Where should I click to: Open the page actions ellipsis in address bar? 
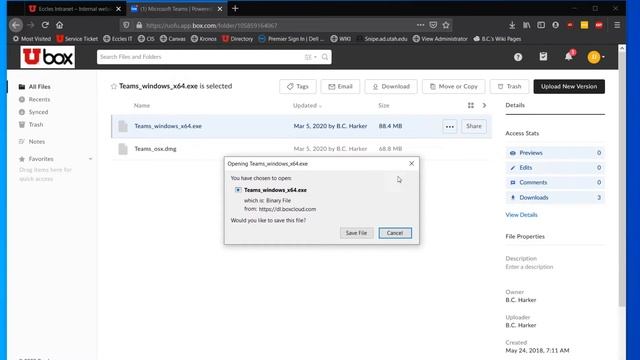click(420, 25)
